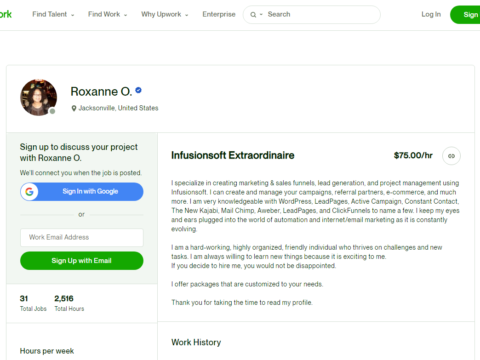The image size is (480, 360).
Task: Click the blue verified badge icon
Action: [x=138, y=90]
